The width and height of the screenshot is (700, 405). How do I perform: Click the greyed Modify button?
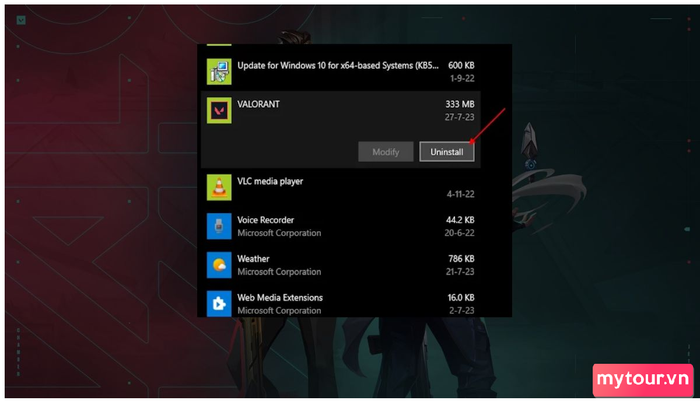point(385,152)
